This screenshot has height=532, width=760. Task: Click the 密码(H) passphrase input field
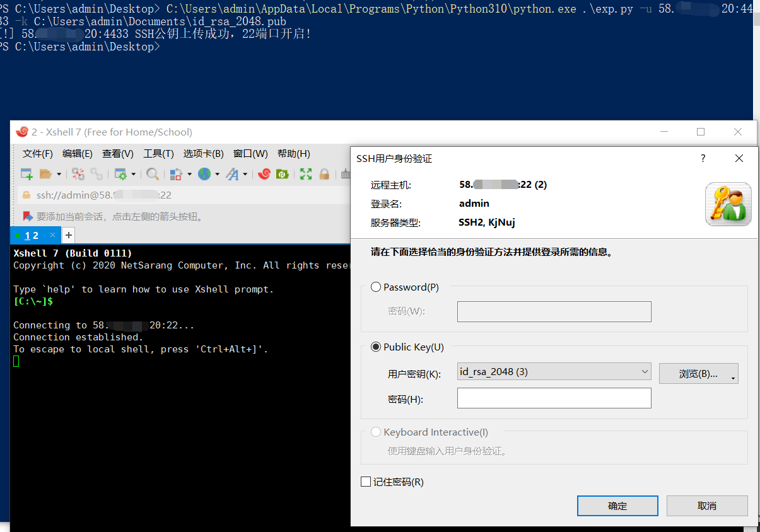pos(554,398)
